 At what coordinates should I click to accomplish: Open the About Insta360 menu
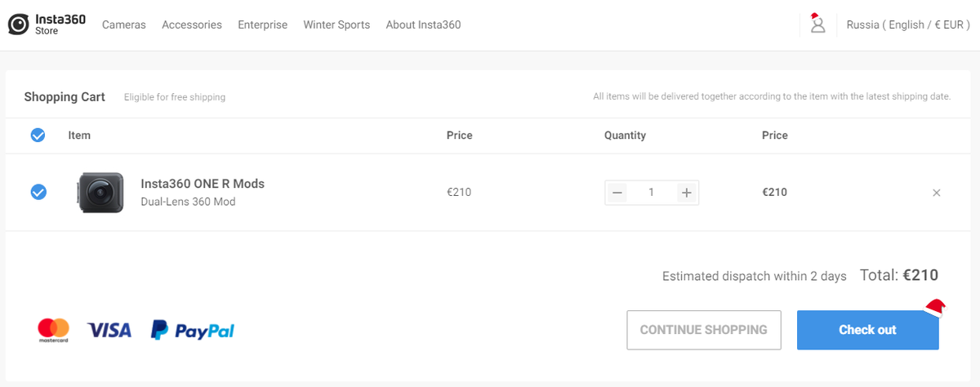[423, 24]
